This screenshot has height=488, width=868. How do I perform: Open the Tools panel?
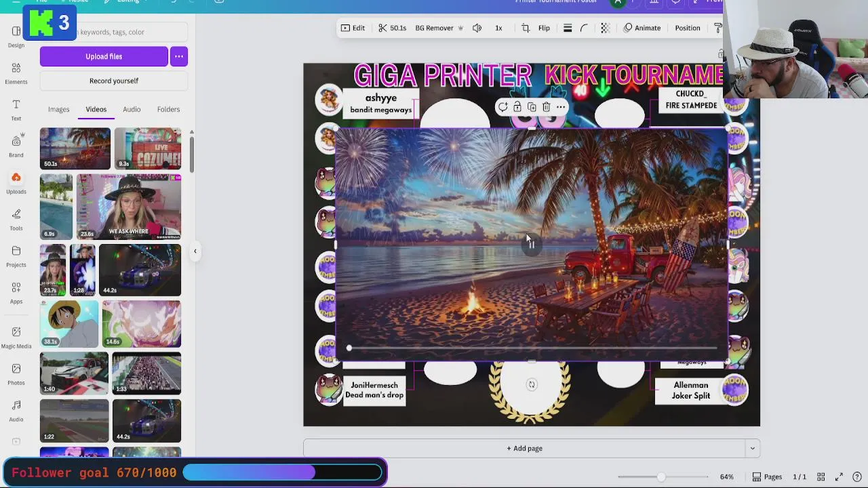[16, 220]
